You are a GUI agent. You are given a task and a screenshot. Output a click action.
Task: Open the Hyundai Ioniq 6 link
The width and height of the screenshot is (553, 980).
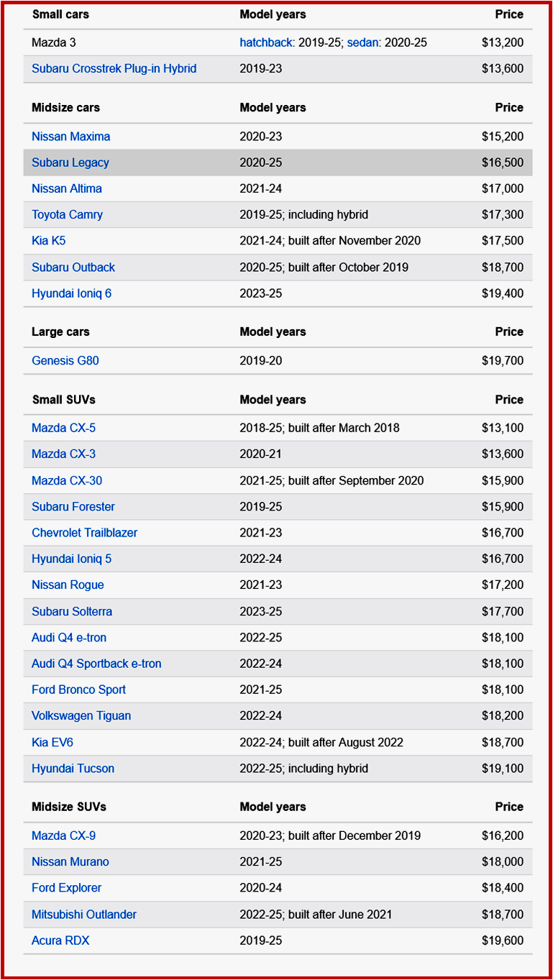point(71,293)
